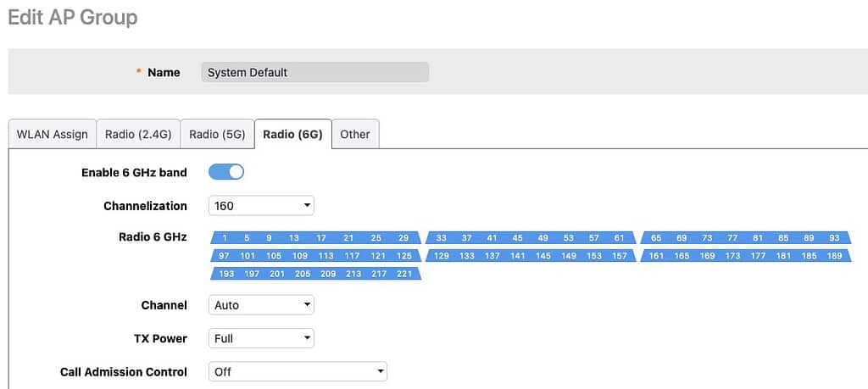Switch to the Radio (2.4G) tab
868x389 pixels.
[138, 134]
